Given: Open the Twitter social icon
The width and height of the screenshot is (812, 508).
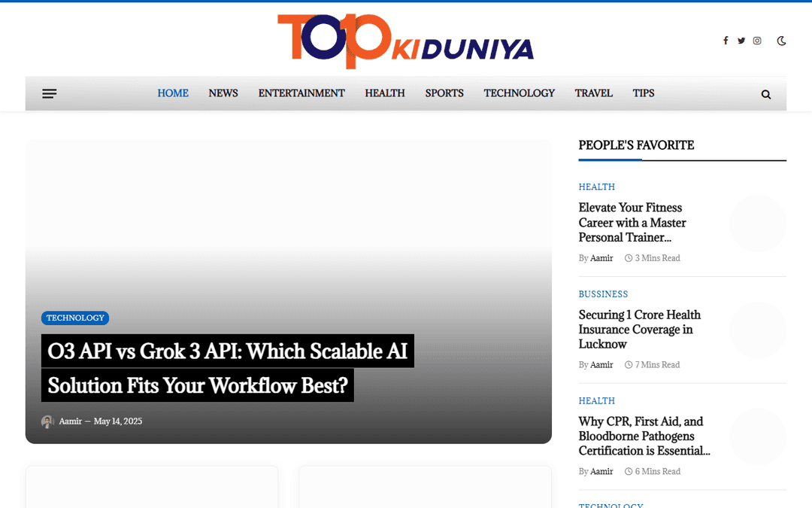Looking at the screenshot, I should click(741, 41).
